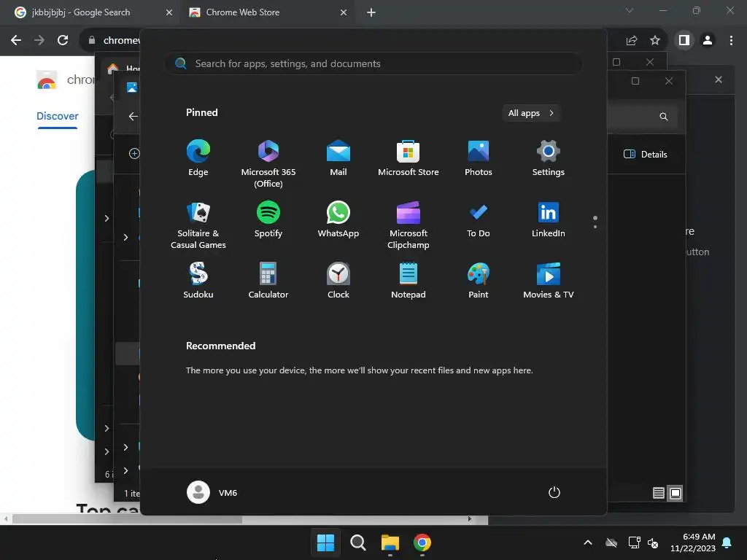Open the To Do app
This screenshot has height=560, width=747.
[x=479, y=219]
